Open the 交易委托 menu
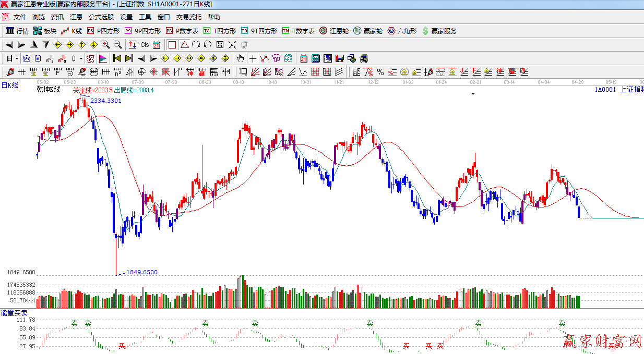 tap(188, 17)
